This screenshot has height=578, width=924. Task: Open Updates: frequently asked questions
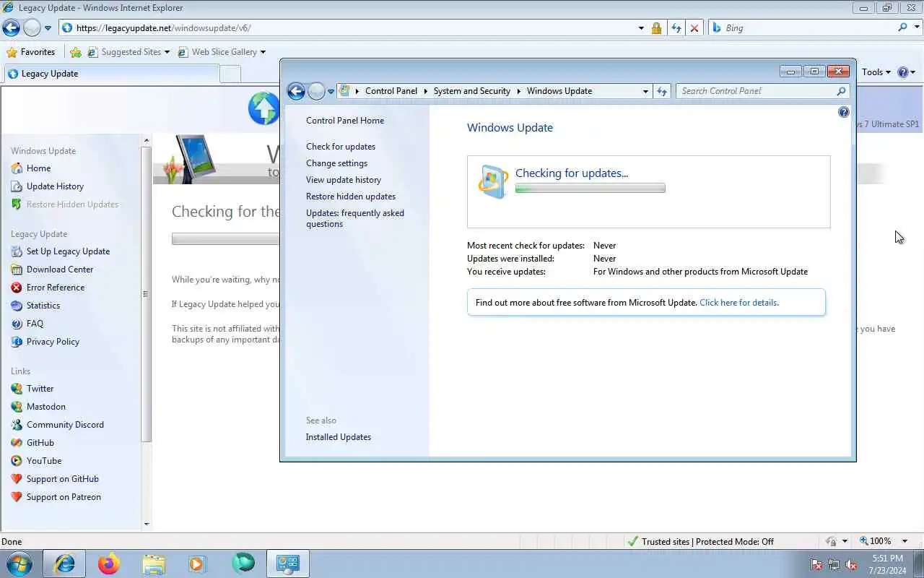click(x=355, y=218)
